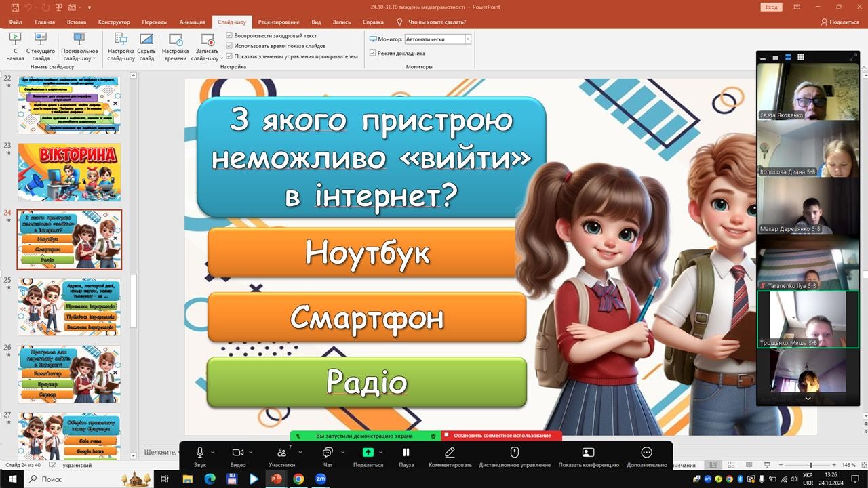The height and width of the screenshot is (488, 868).
Task: Switch to Переходы ribbon tab
Action: pyautogui.click(x=155, y=22)
